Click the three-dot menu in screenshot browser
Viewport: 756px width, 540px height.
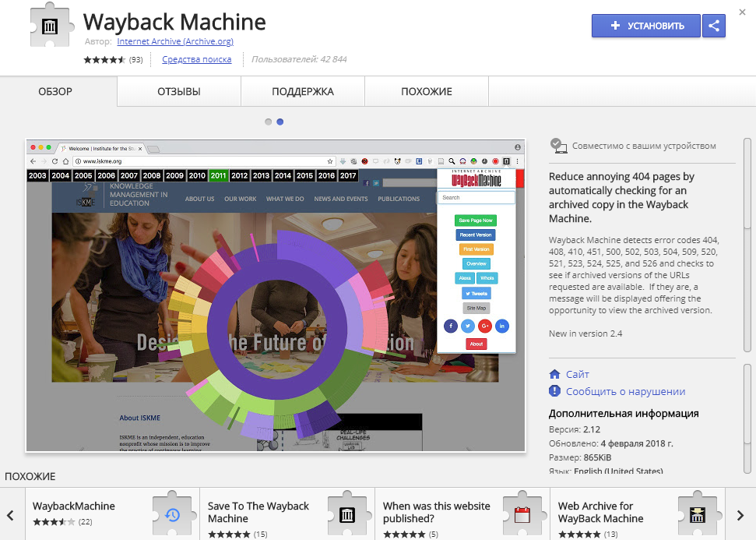pyautogui.click(x=517, y=161)
